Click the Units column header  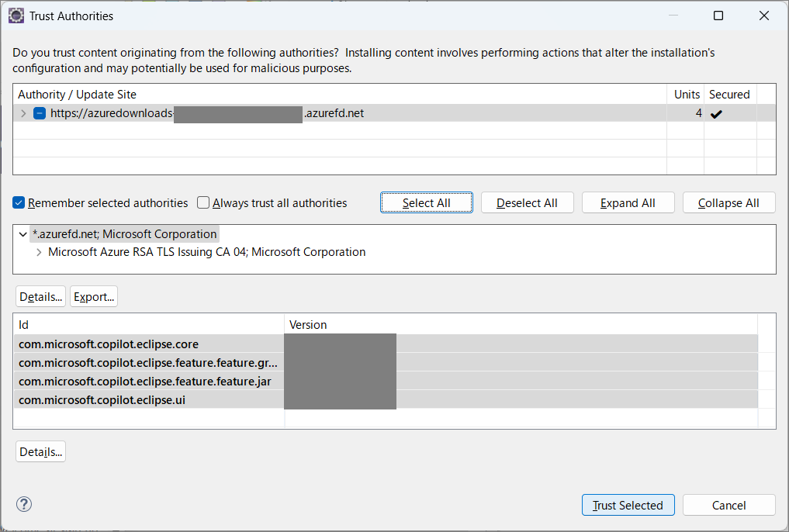[x=686, y=95]
